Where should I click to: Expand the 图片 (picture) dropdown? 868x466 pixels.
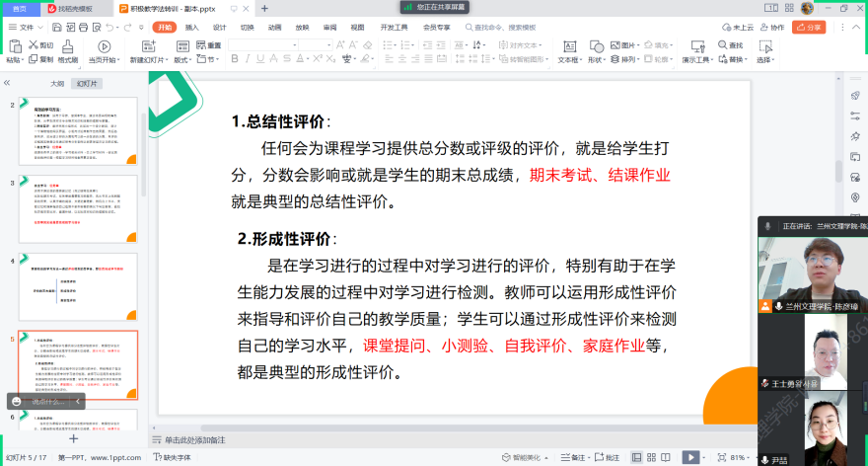pyautogui.click(x=638, y=45)
